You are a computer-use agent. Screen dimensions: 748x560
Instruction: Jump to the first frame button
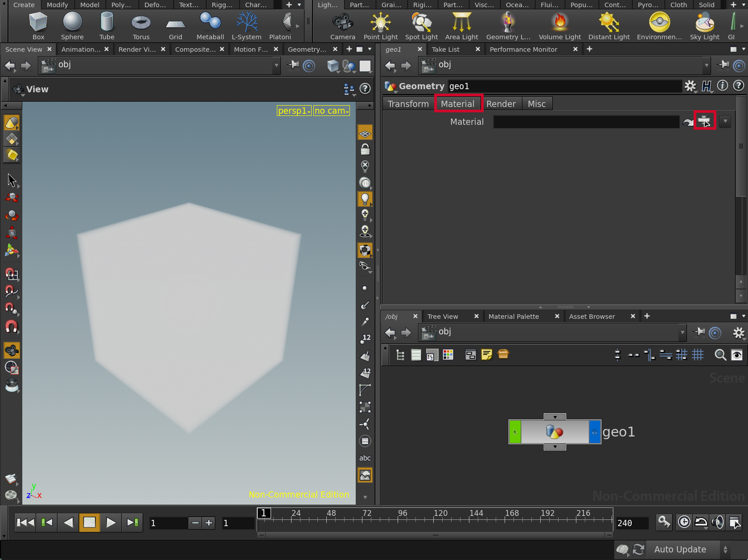click(25, 523)
